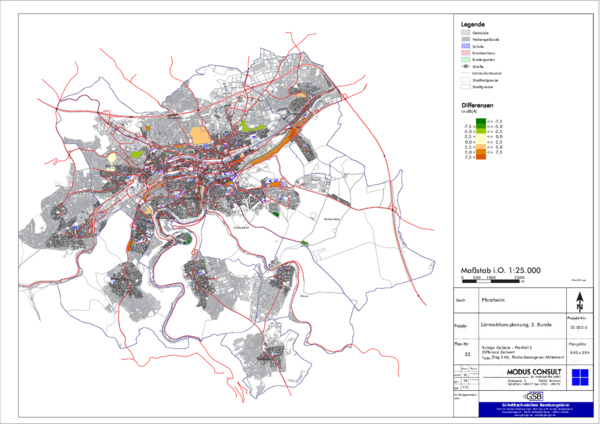Click the Legende heading

click(474, 22)
